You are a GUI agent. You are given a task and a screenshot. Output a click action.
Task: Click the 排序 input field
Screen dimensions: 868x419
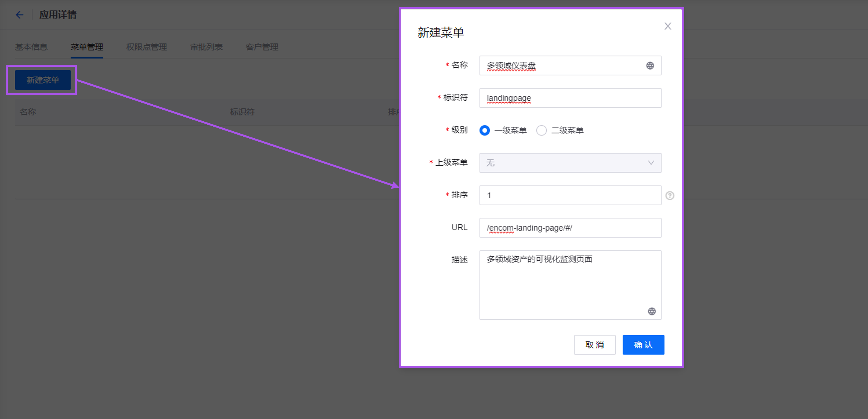click(570, 196)
